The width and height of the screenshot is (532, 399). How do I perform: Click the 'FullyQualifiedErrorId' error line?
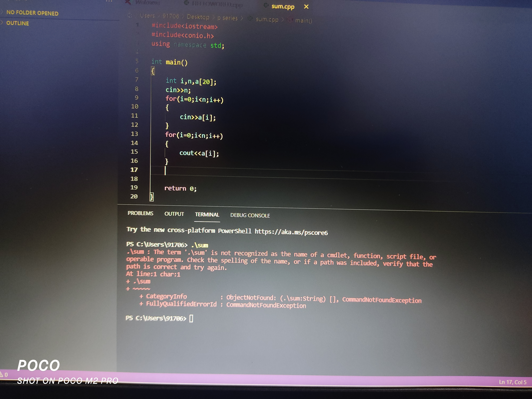point(223,304)
